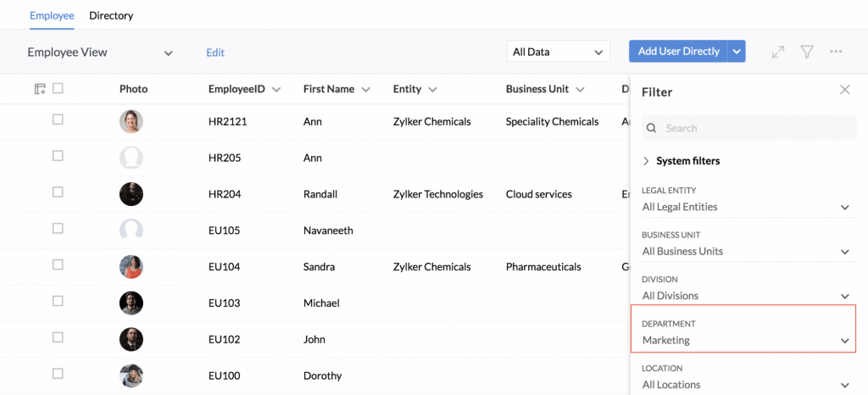The width and height of the screenshot is (868, 395).
Task: Open the All Data dropdown
Action: pyautogui.click(x=558, y=52)
